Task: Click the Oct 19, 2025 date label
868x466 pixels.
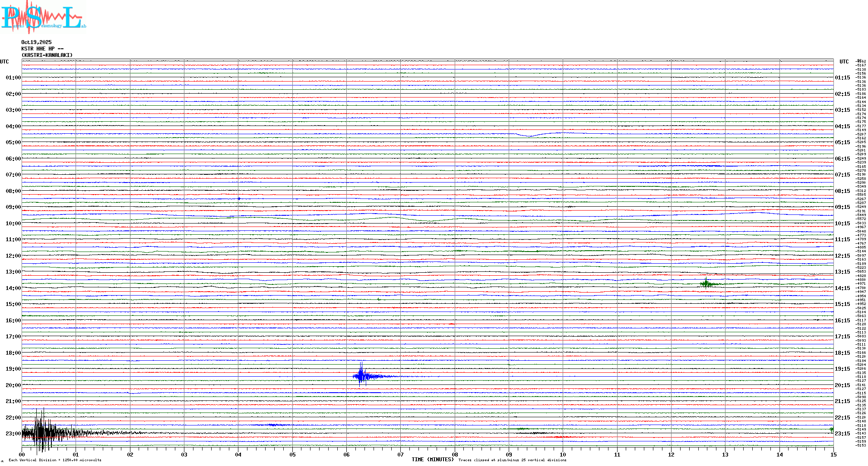Action: pyautogui.click(x=36, y=42)
